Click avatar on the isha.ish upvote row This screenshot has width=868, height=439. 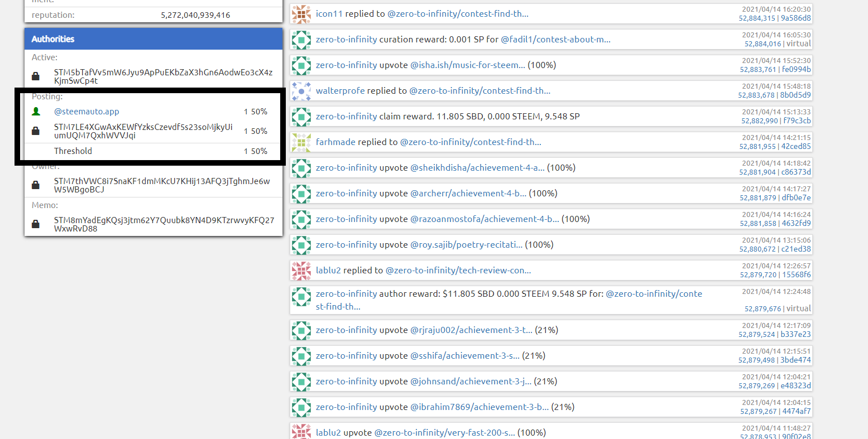click(x=301, y=65)
